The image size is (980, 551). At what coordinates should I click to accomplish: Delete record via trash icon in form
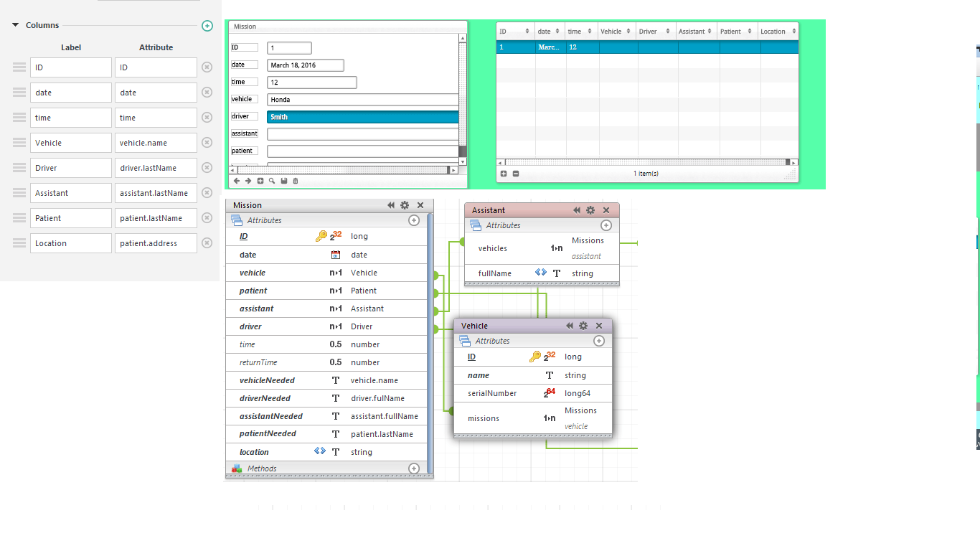click(296, 181)
